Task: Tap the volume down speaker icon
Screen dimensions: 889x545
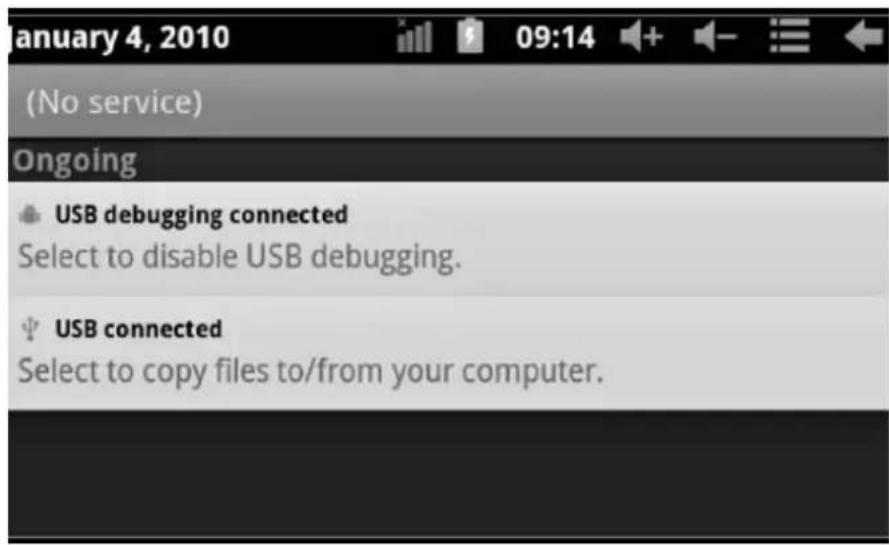Action: [714, 37]
